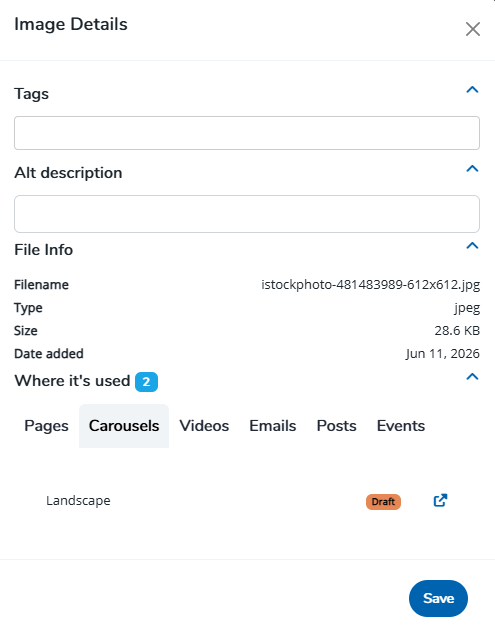The image size is (495, 630).
Task: Collapse the Tags section
Action: pos(472,90)
